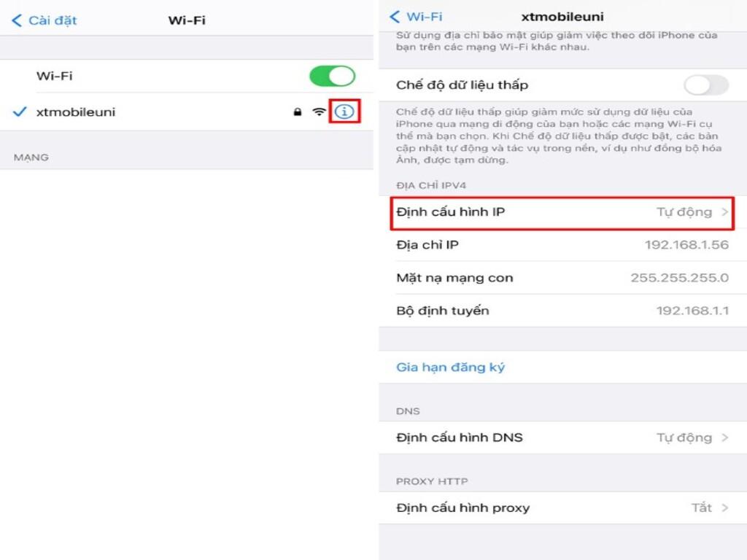
Task: Open the Định cấu hình IP options
Action: pos(562,212)
